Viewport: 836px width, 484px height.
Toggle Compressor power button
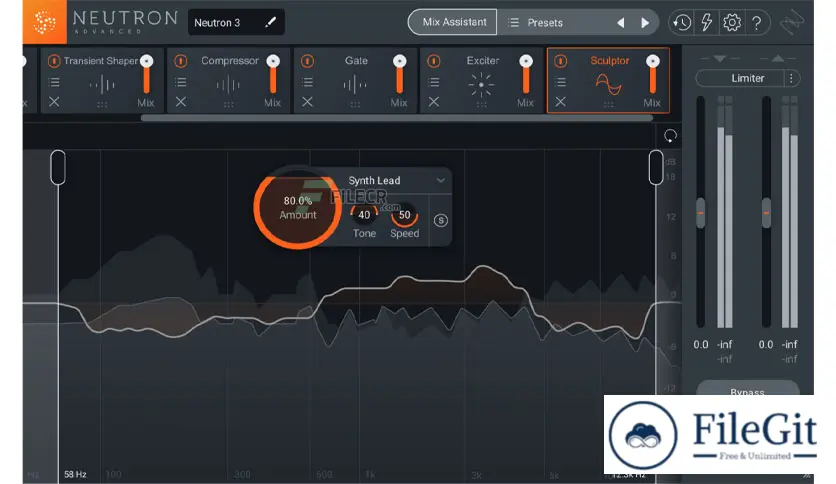[181, 61]
